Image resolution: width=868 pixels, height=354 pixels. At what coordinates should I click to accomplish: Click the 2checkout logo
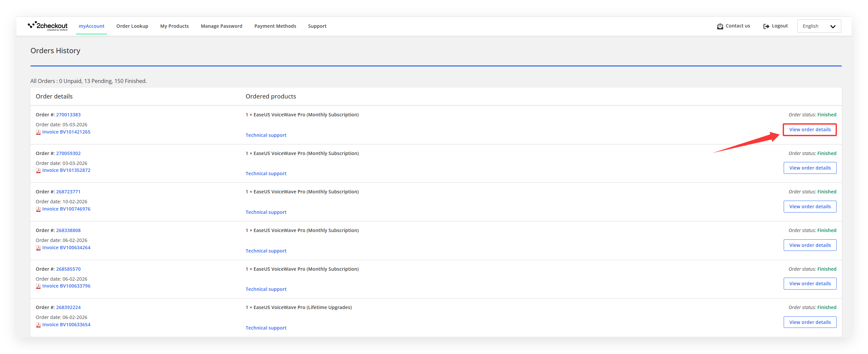click(48, 26)
